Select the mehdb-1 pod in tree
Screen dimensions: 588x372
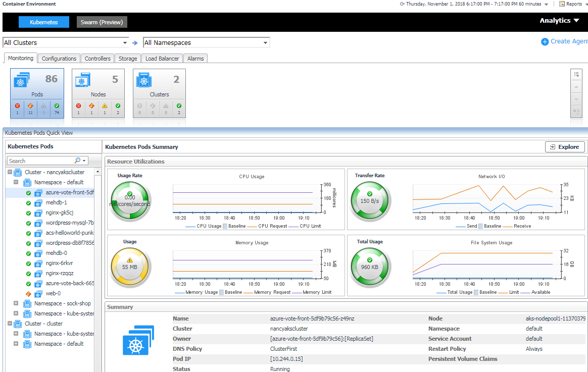(56, 202)
